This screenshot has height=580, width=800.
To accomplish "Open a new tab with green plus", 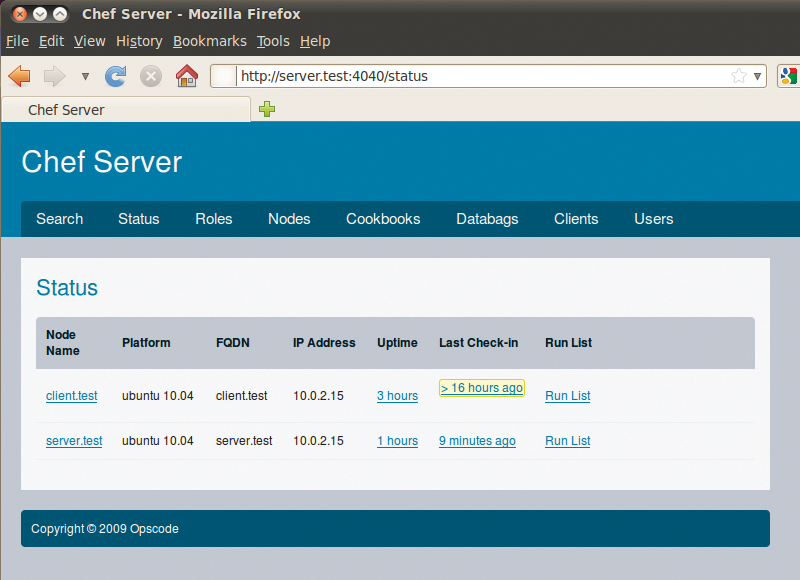I will [267, 109].
